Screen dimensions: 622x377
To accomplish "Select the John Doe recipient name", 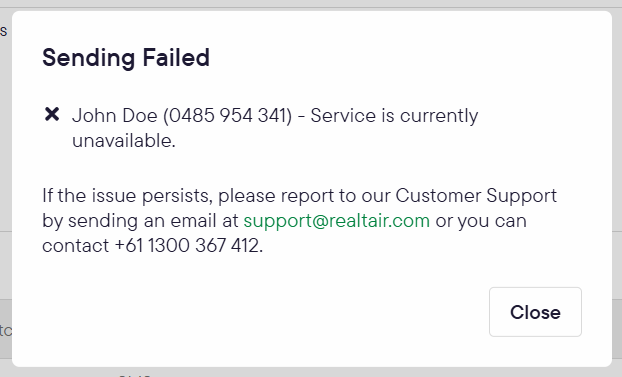I will point(115,115).
